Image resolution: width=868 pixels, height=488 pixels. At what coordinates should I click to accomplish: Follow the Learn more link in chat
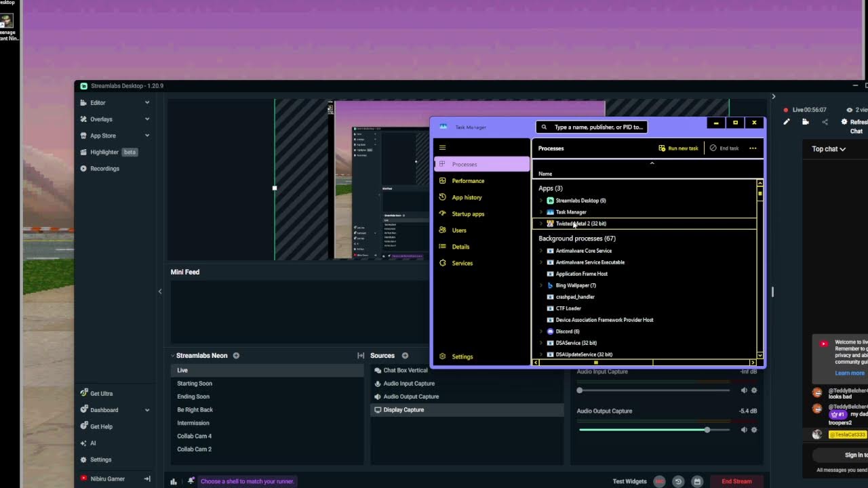click(850, 373)
